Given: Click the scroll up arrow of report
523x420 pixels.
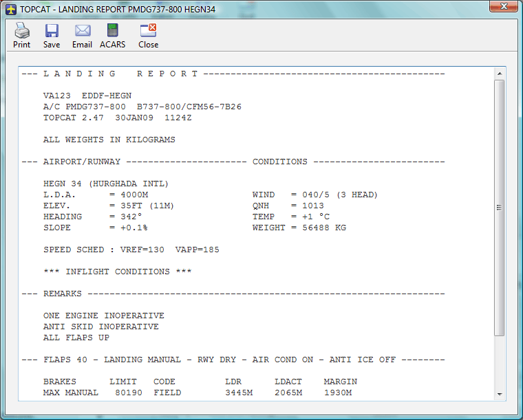Looking at the screenshot, I should coord(500,74).
